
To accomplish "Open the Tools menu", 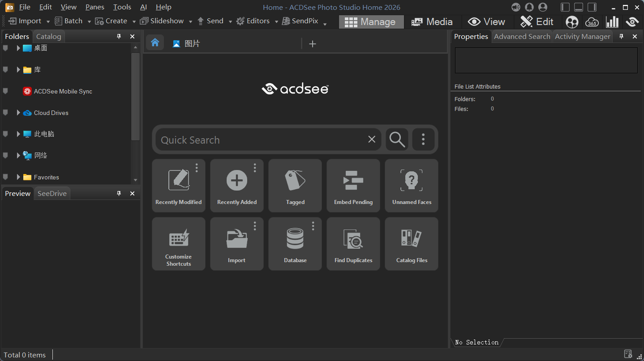I will (122, 7).
